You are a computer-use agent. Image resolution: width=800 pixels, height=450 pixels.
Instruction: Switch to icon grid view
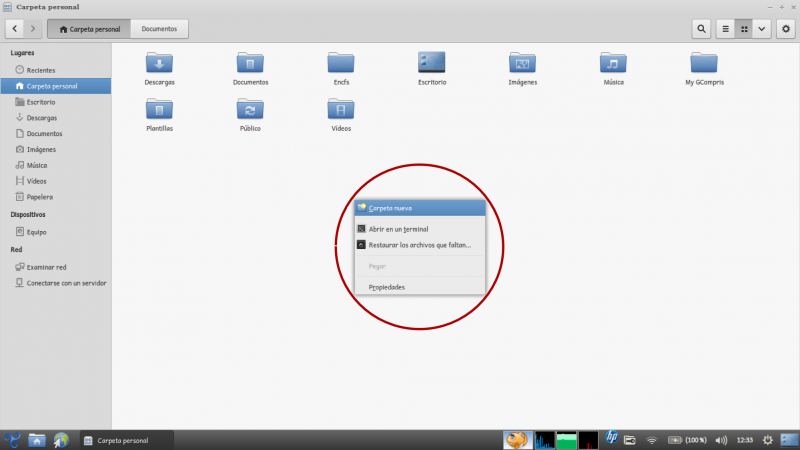coord(744,29)
